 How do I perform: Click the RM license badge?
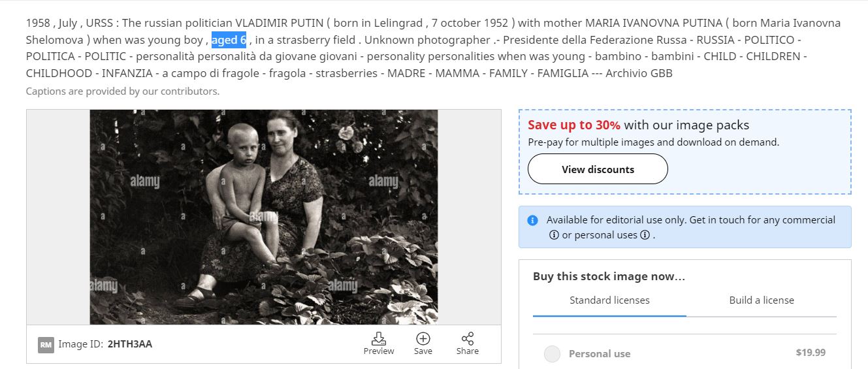46,344
